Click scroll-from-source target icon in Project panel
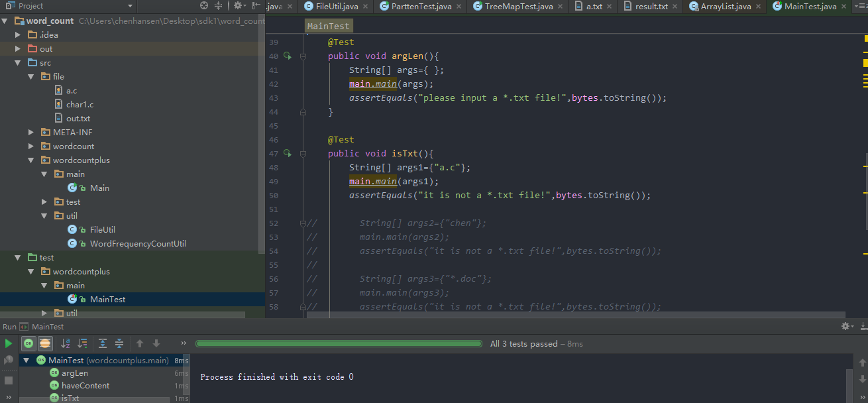 click(204, 6)
